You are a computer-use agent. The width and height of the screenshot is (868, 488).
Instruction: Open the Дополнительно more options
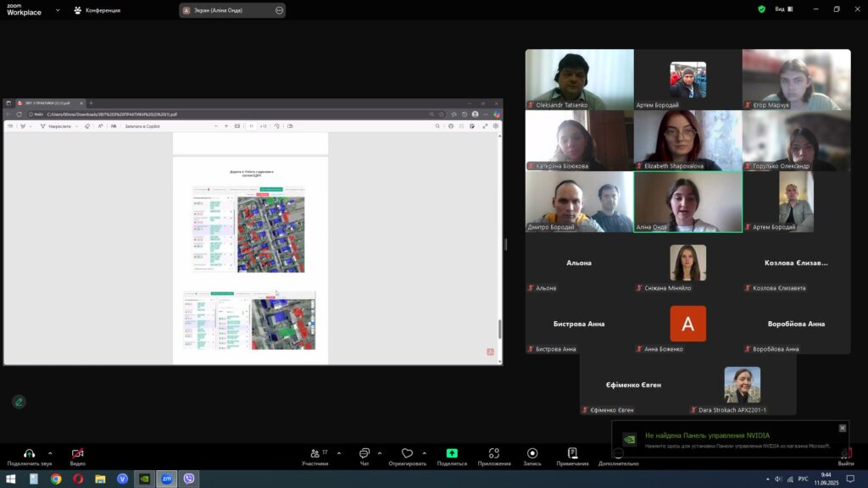point(618,457)
